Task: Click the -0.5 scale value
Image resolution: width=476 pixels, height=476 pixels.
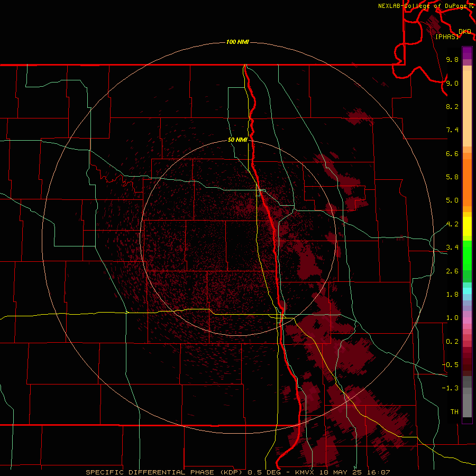Action: click(450, 365)
